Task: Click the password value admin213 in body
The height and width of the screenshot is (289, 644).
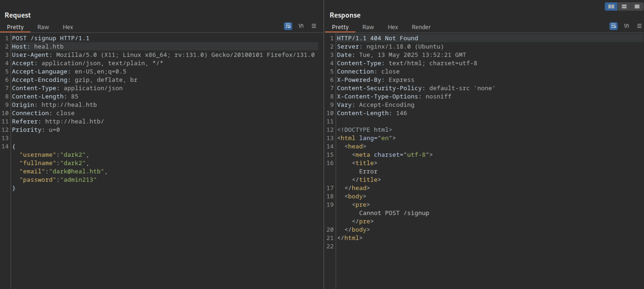Action: [78, 180]
